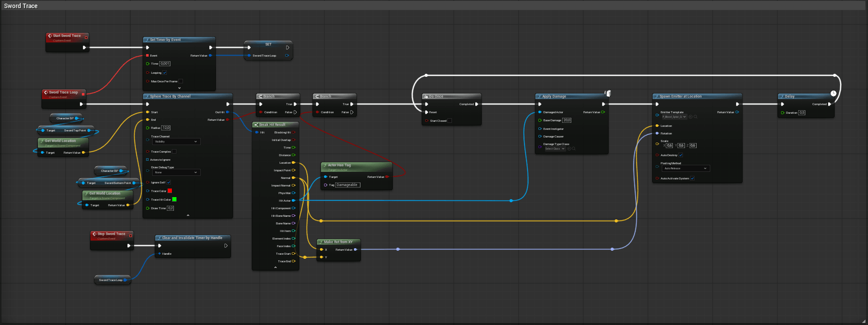Screen dimensions: 868x325
Task: Open the Draw Debug Type dropdown
Action: [176, 172]
